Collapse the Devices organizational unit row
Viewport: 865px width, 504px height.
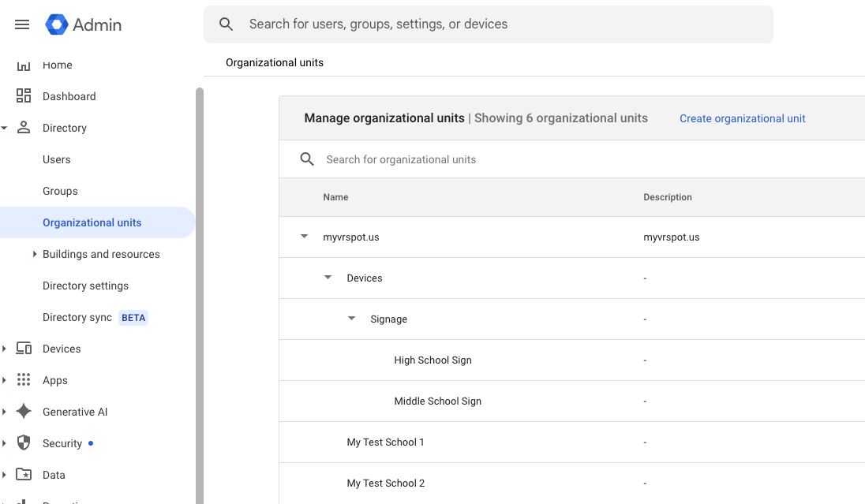click(x=328, y=278)
